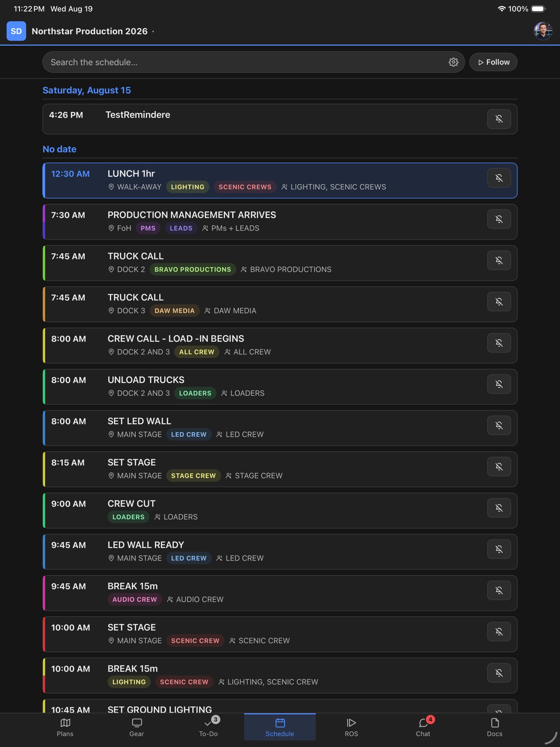Select the PMS tag
Image resolution: width=560 pixels, height=747 pixels.
(148, 228)
